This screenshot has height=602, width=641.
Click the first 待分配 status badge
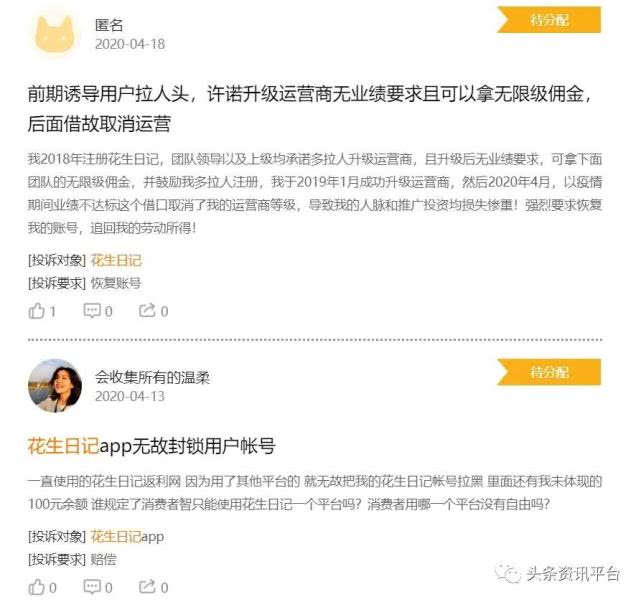[x=549, y=20]
